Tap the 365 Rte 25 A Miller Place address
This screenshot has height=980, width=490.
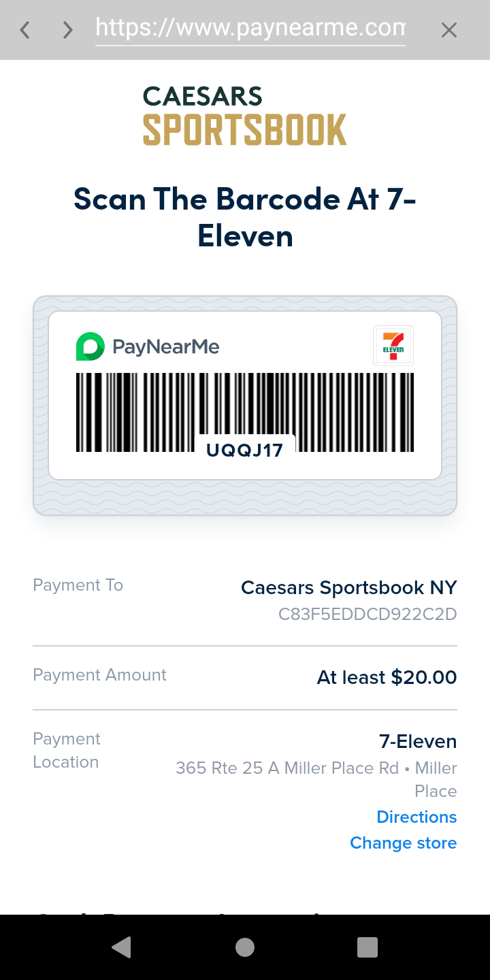pyautogui.click(x=316, y=779)
